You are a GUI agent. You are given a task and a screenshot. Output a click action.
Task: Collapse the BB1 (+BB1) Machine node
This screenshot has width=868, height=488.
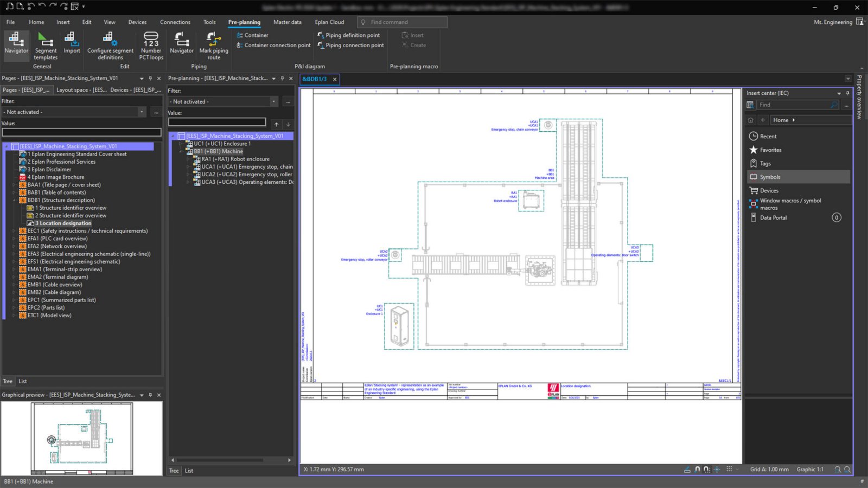coord(181,151)
